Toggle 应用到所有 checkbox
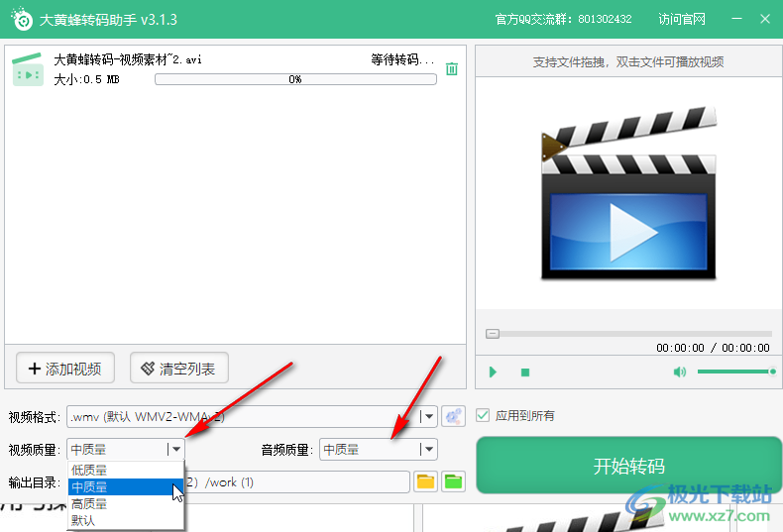 pos(483,415)
